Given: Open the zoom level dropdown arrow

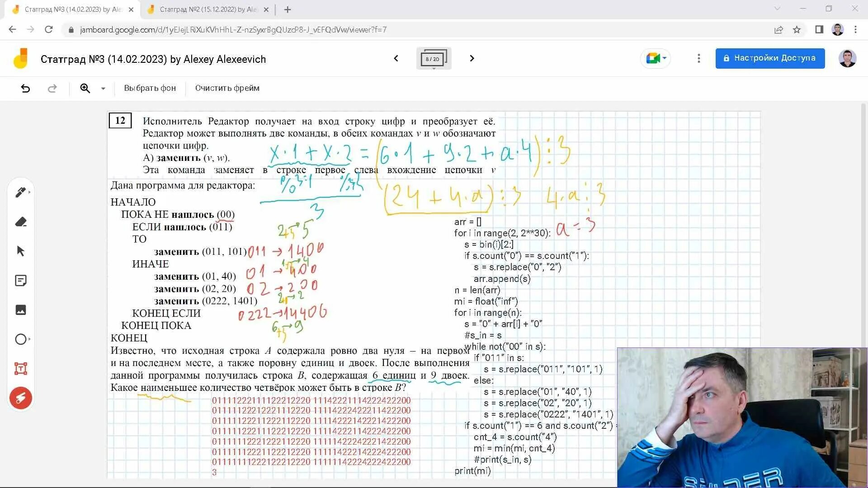Looking at the screenshot, I should point(103,89).
